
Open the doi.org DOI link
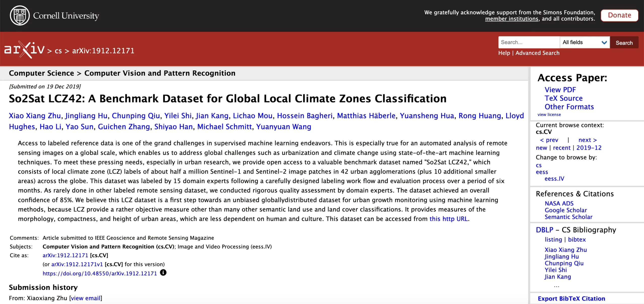pyautogui.click(x=100, y=273)
